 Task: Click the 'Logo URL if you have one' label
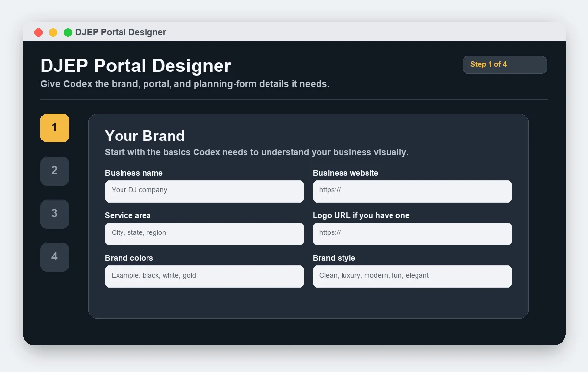tap(361, 215)
